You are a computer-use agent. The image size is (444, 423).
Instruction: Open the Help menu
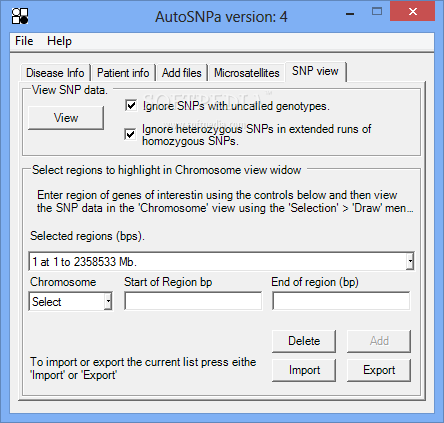click(59, 41)
